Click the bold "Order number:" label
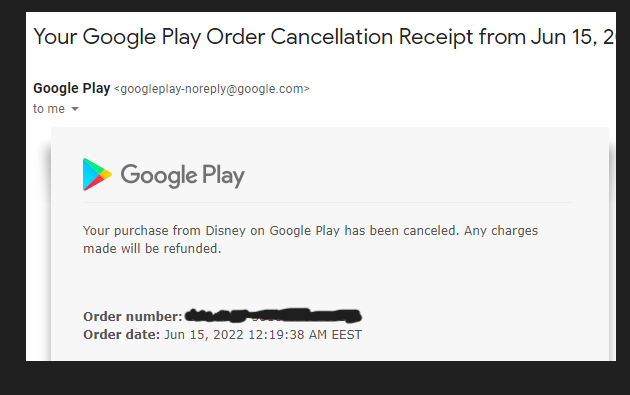Screen dimensions: 630x395 tap(133, 317)
